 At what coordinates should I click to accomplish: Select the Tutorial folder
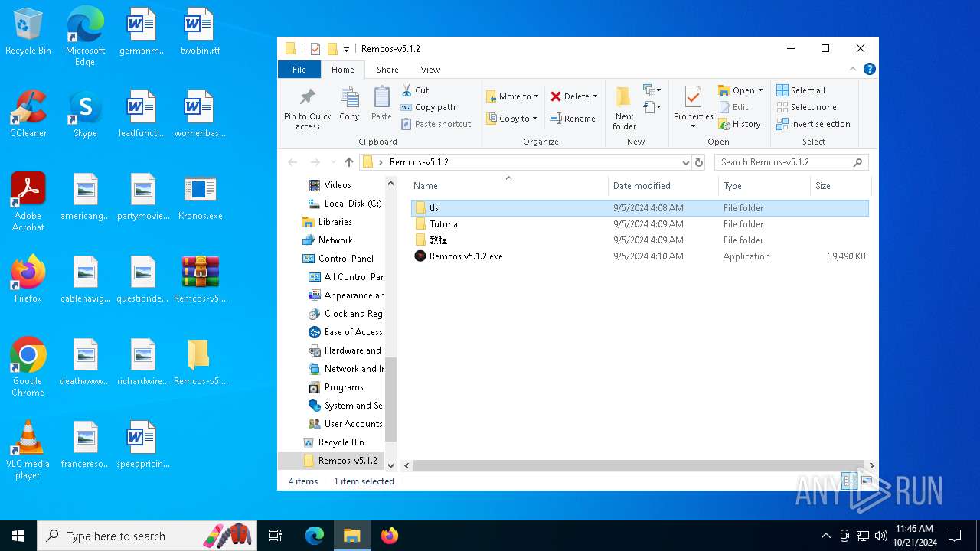639,224
